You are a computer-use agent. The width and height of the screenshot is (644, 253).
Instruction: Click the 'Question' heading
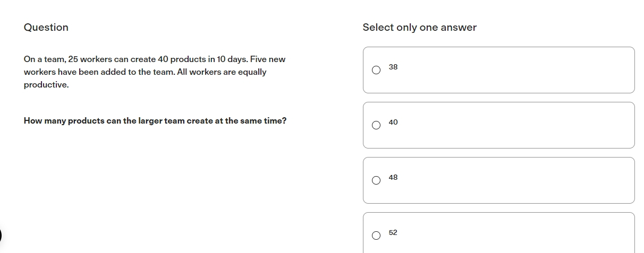pyautogui.click(x=46, y=28)
